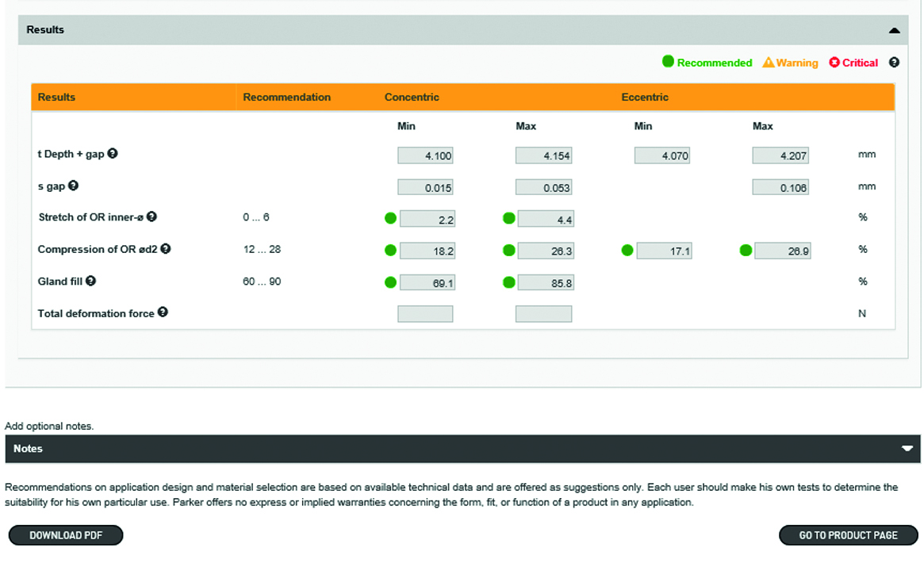This screenshot has height=571, width=924.
Task: Open help for Compression of OR ød2
Action: tap(166, 249)
